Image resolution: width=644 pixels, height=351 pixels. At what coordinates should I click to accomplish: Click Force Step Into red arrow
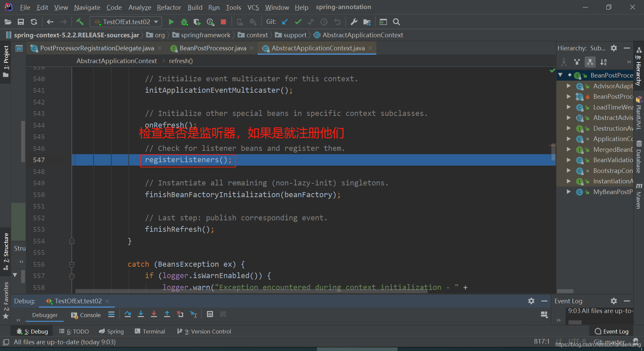click(x=154, y=314)
